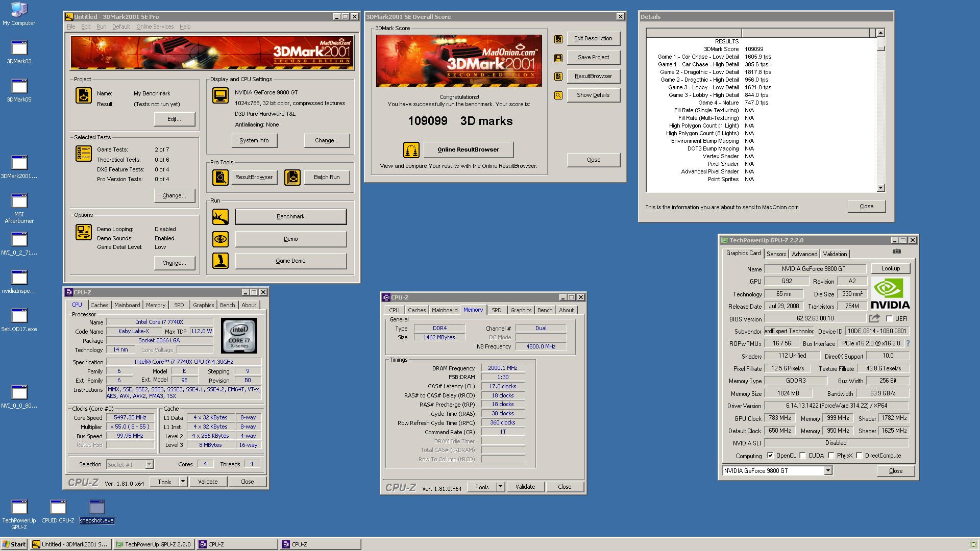Click the Start button on taskbar
Image resolution: width=980 pixels, height=551 pixels.
(14, 544)
